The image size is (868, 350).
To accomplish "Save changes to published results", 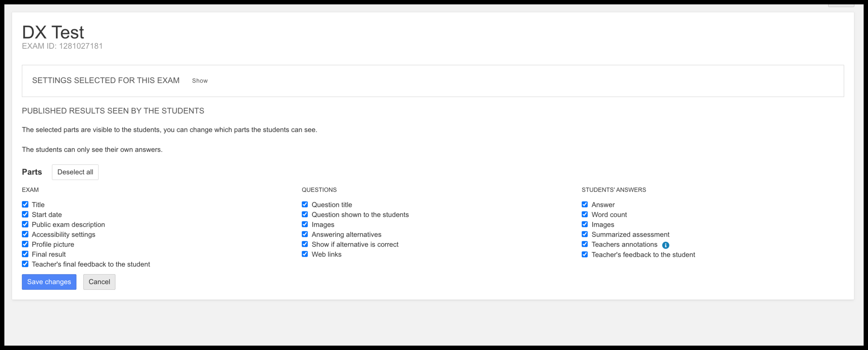I will tap(49, 282).
